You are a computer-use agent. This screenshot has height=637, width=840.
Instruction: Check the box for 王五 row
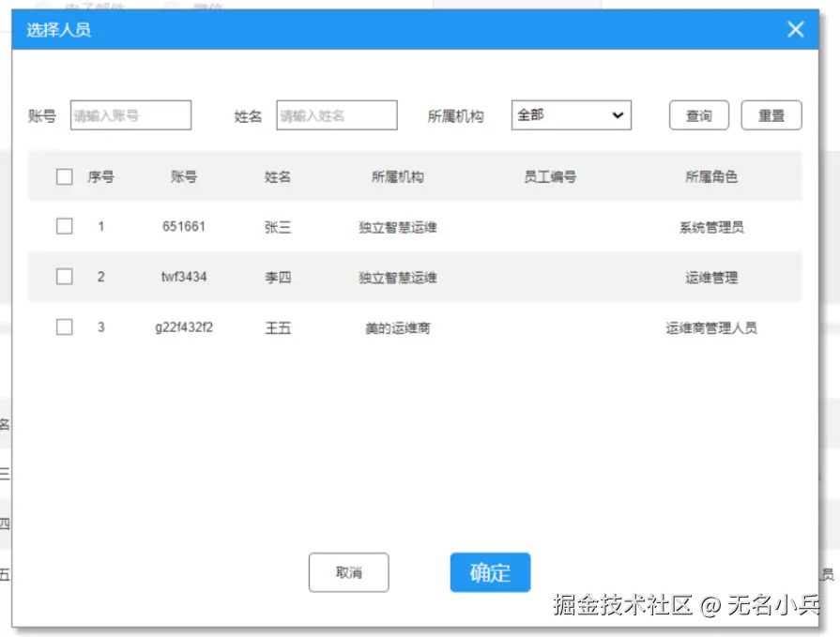(x=64, y=327)
